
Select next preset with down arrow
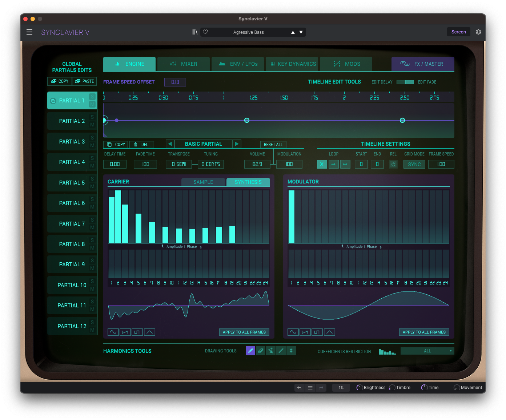301,32
